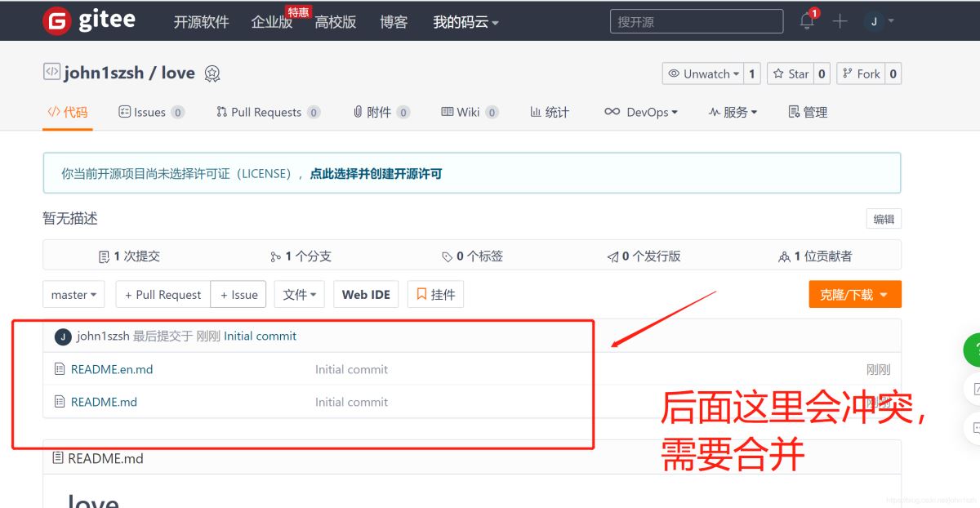Click Initial commit message for README.md row
The height and width of the screenshot is (508, 980).
(351, 402)
